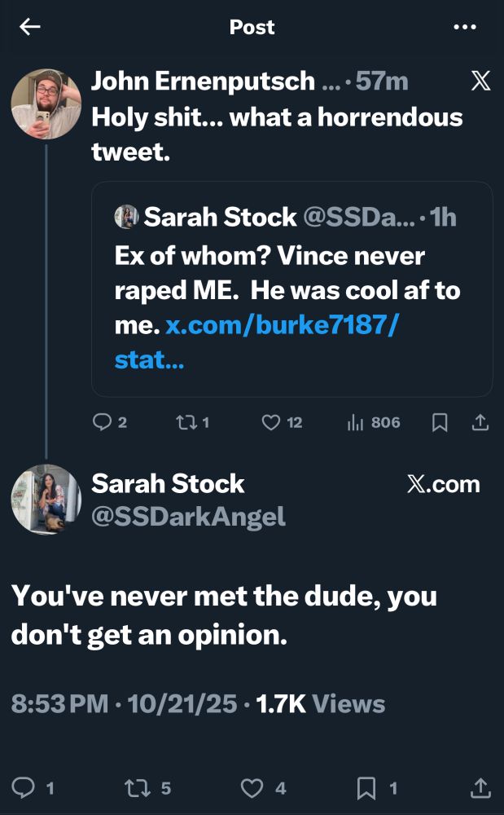Tap the @SSDarkAngel handle
This screenshot has height=815, width=504.
188,516
